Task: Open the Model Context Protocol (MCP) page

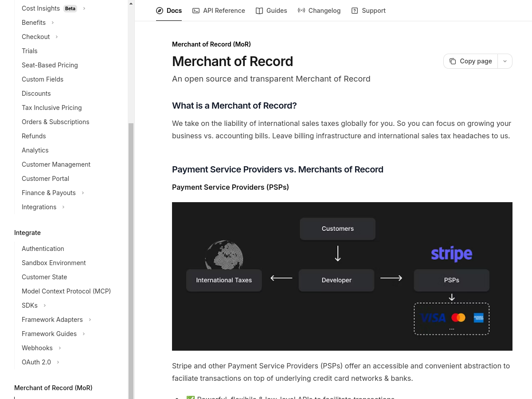Action: click(x=66, y=291)
